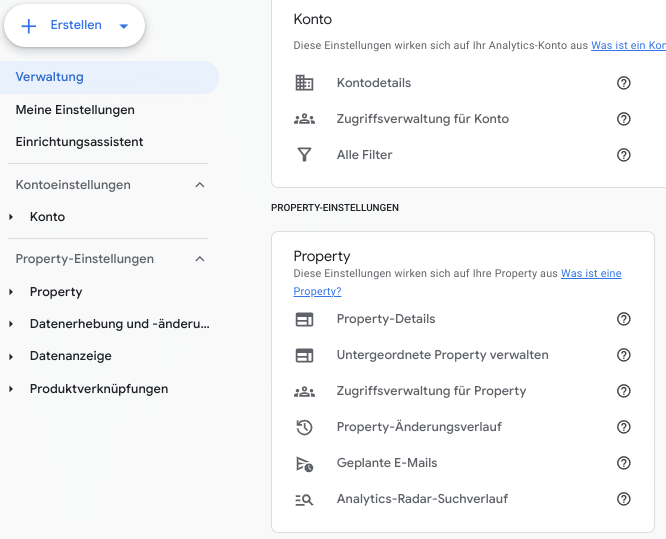The width and height of the screenshot is (666, 539).
Task: Select Verwaltung in the sidebar
Action: (x=109, y=77)
